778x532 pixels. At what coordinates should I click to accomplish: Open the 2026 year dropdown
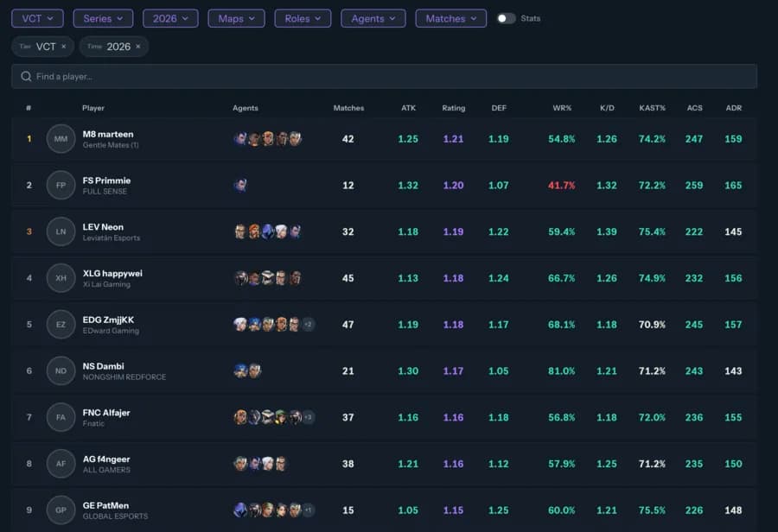170,18
